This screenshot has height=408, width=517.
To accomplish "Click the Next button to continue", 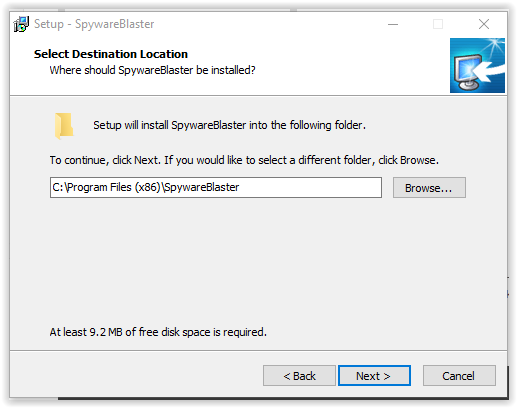I will 374,376.
